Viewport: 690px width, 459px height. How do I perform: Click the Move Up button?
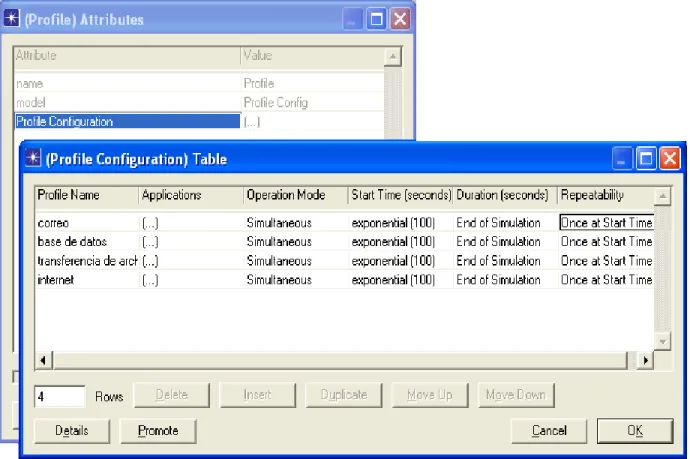(x=429, y=395)
